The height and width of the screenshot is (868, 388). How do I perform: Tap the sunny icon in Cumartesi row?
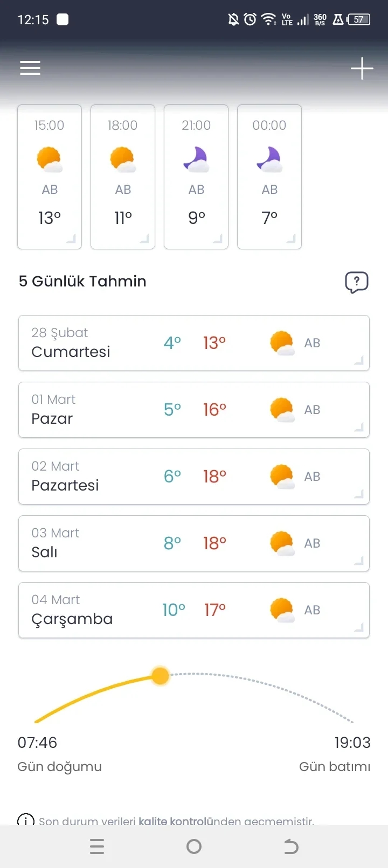point(282,343)
